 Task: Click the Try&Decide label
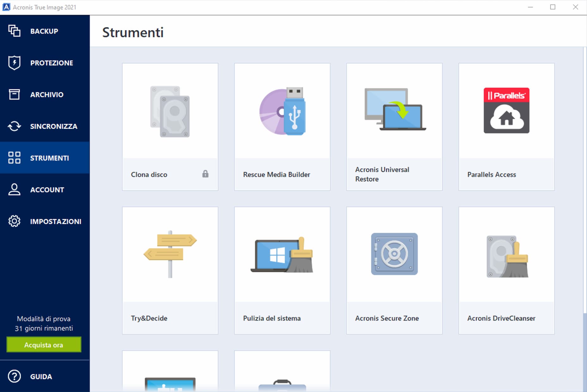[x=149, y=318]
